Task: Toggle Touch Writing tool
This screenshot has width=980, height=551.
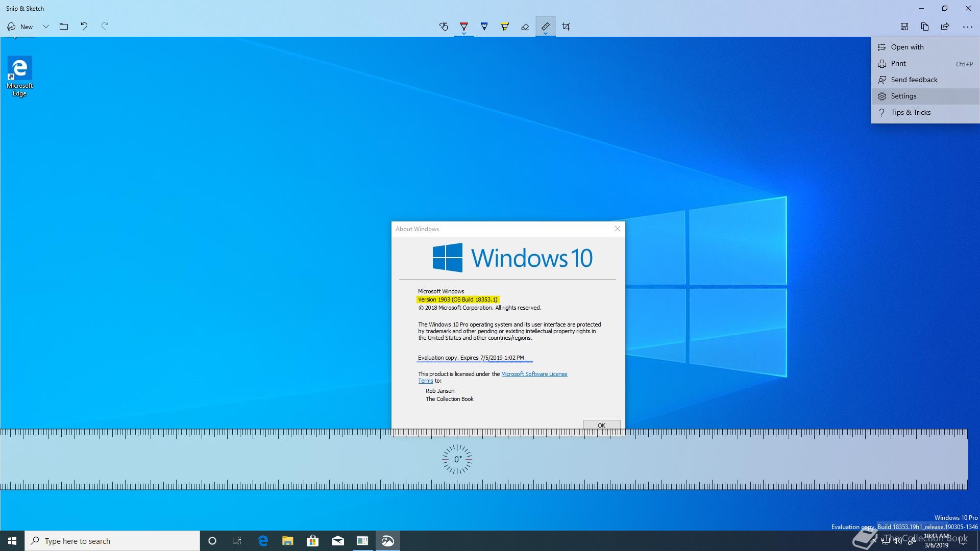Action: tap(444, 27)
